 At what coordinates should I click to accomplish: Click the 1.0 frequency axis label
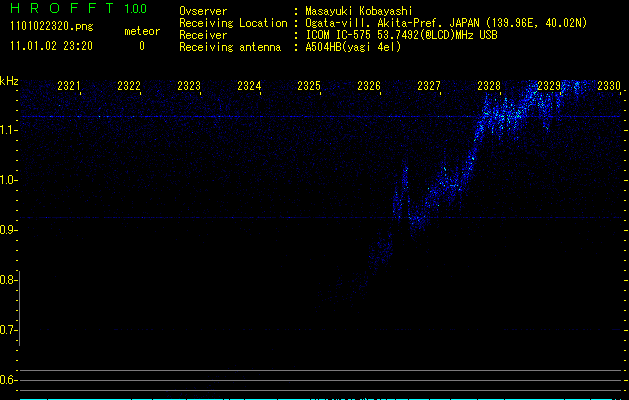pos(7,180)
